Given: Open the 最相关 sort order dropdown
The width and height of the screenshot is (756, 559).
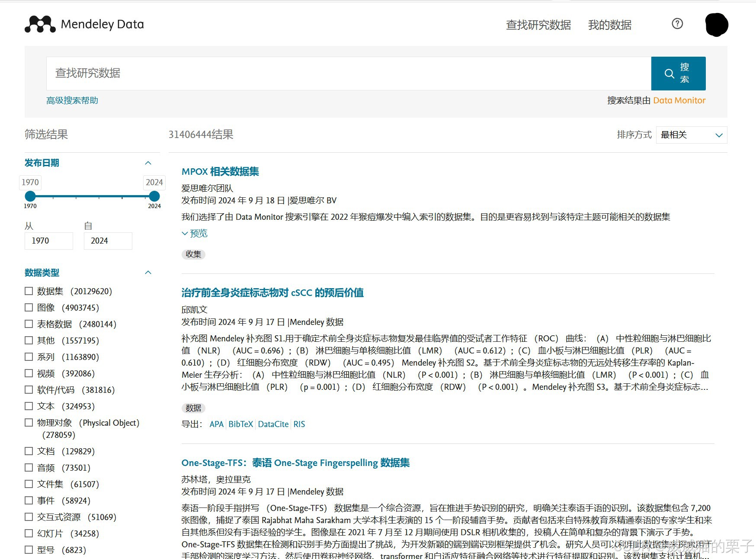Looking at the screenshot, I should (x=692, y=135).
